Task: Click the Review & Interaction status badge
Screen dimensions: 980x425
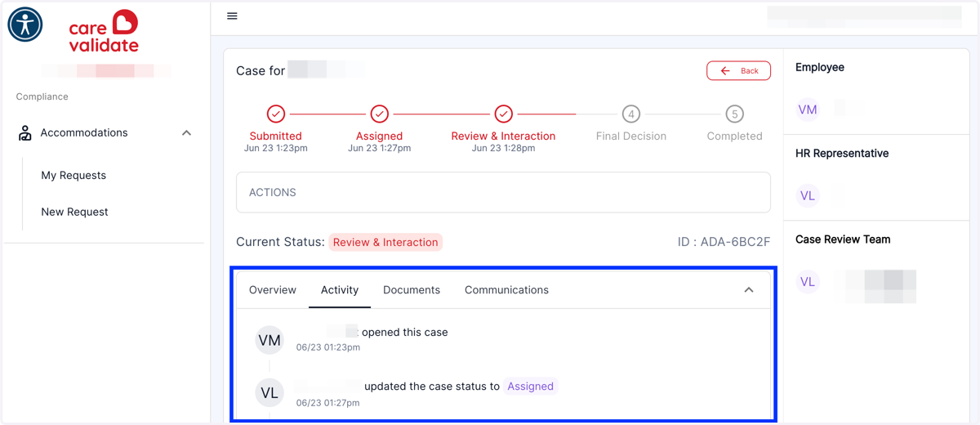Action: point(385,242)
